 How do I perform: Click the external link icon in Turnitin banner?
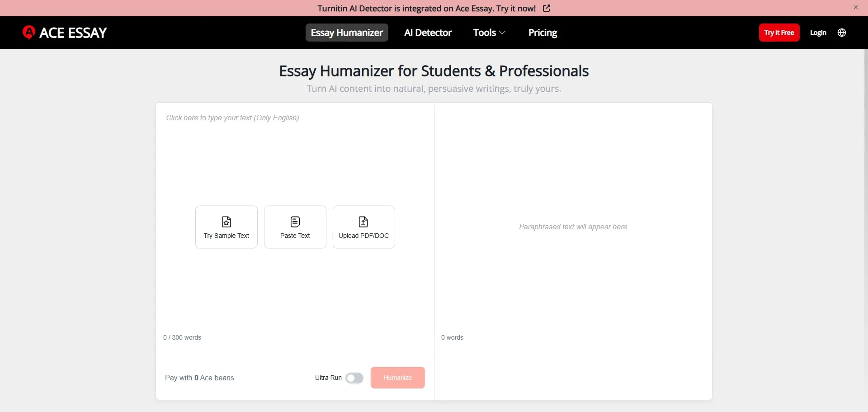point(546,8)
